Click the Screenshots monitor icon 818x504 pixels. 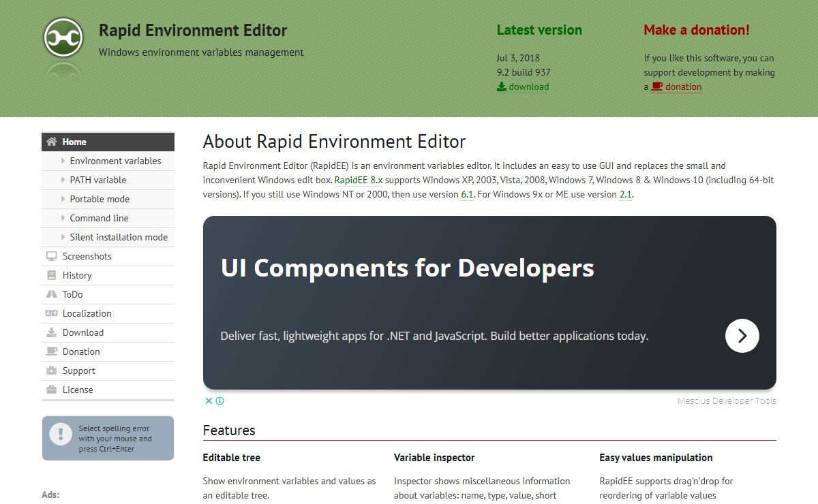coord(51,256)
